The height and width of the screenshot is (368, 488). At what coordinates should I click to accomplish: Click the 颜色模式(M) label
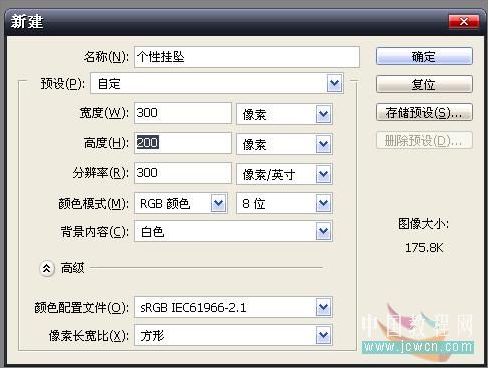point(93,203)
